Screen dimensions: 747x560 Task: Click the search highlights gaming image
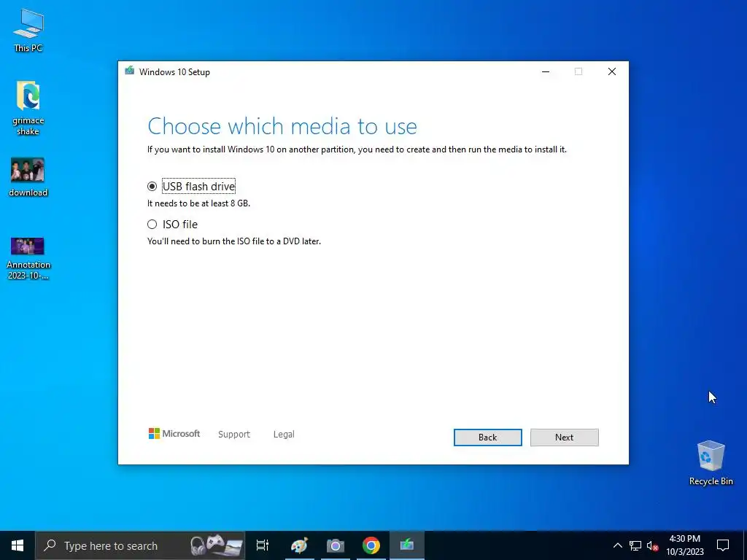tap(216, 545)
